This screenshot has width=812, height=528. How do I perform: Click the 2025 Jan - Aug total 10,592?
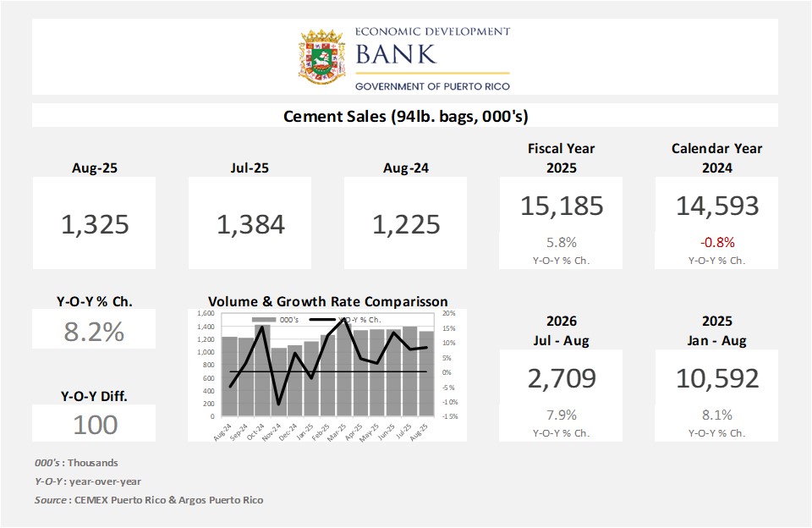click(x=716, y=378)
